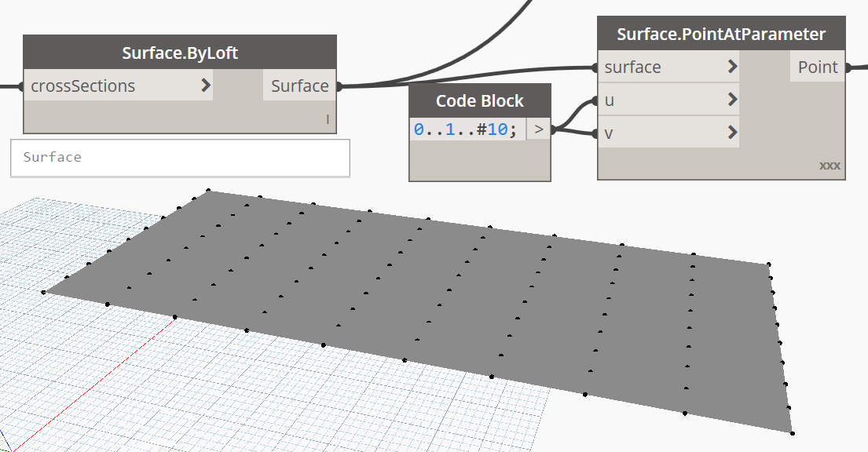This screenshot has width=868, height=452.
Task: Click the v input chevron arrow
Action: pos(732,132)
